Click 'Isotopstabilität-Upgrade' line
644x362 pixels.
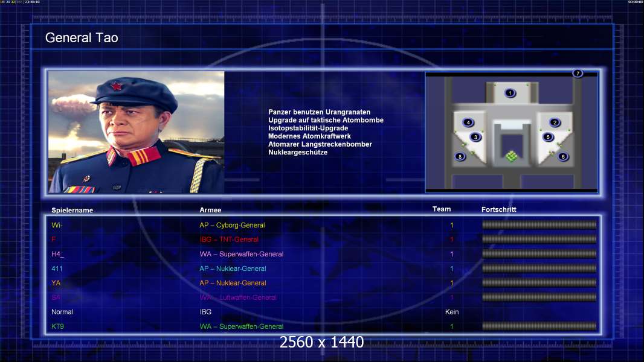coord(308,128)
